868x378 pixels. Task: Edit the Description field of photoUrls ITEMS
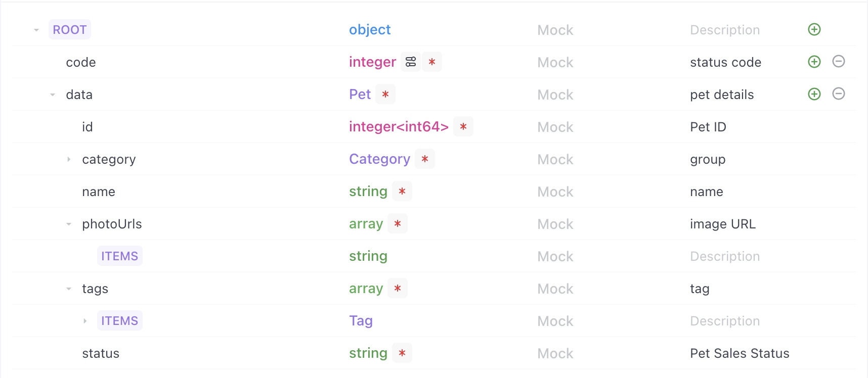[x=725, y=256]
